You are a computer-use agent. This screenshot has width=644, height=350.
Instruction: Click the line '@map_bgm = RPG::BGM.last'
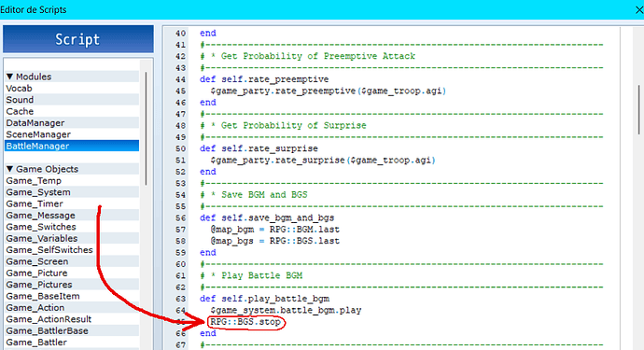click(275, 230)
